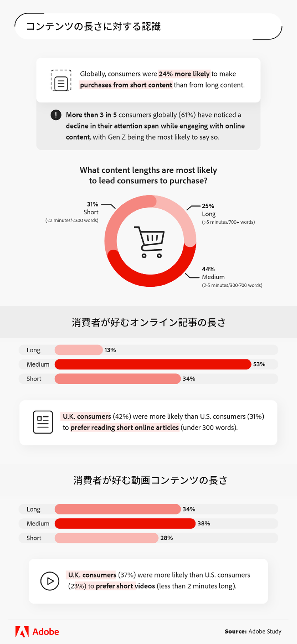The width and height of the screenshot is (297, 644).
Task: Click the article page icon
Action: (43, 422)
